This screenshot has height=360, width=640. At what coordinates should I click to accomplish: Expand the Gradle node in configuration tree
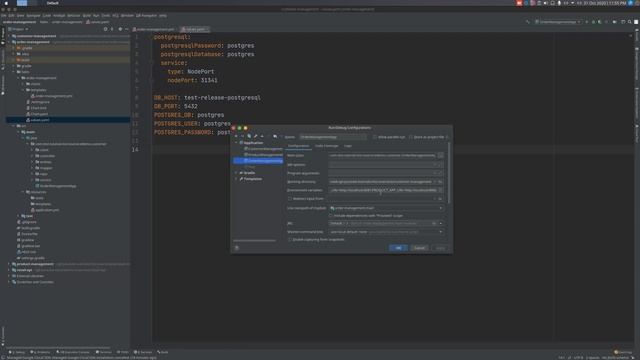pos(236,173)
